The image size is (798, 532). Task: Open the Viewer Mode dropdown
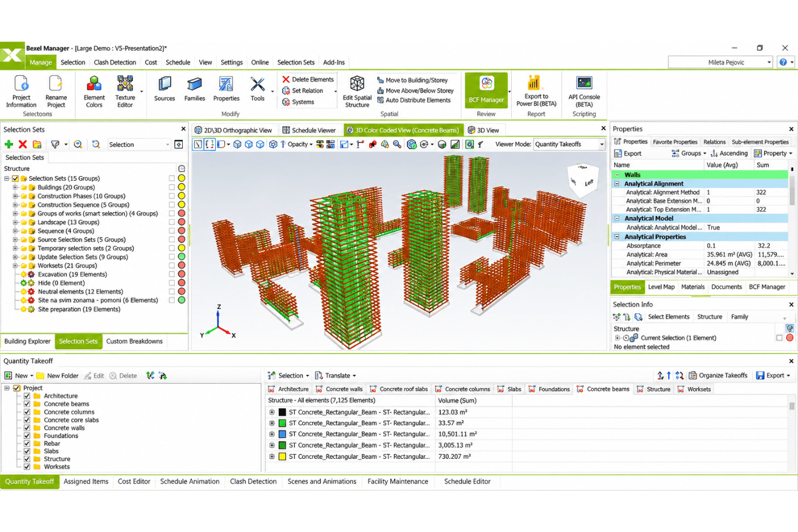coord(569,144)
